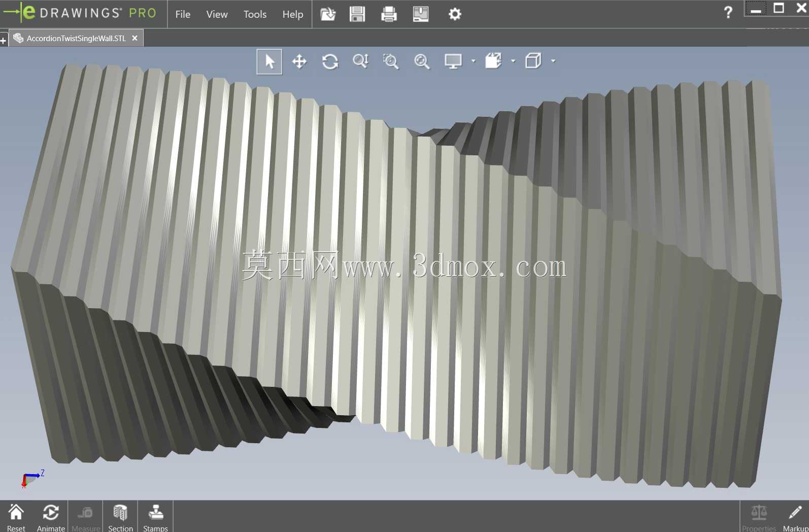Activate the Rotate tool

click(330, 62)
